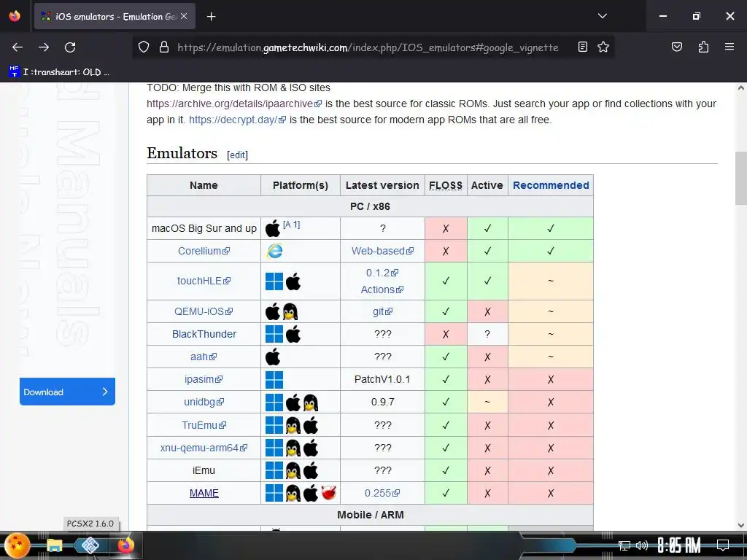Open the notification center icon

coord(723,545)
